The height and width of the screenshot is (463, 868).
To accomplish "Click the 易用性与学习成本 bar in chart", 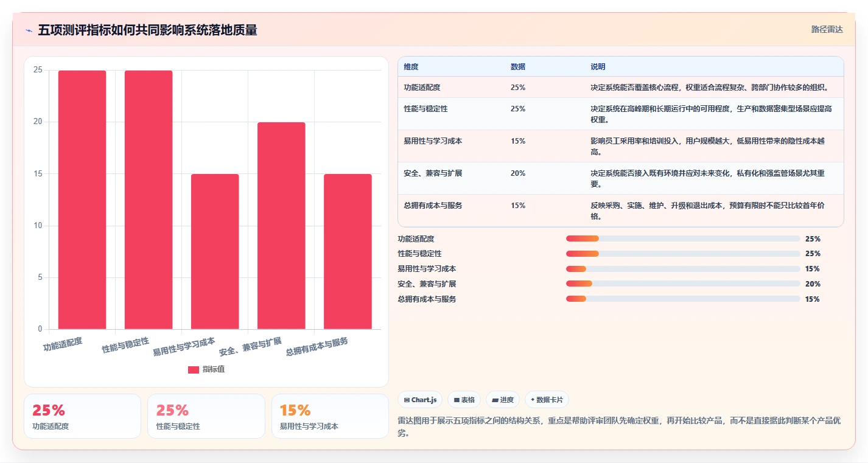I will (215, 251).
